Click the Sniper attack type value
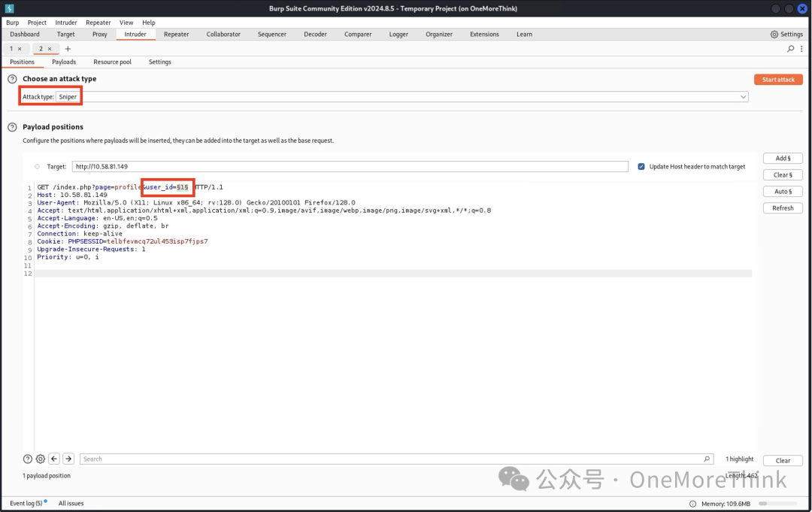The image size is (812, 512). 68,97
